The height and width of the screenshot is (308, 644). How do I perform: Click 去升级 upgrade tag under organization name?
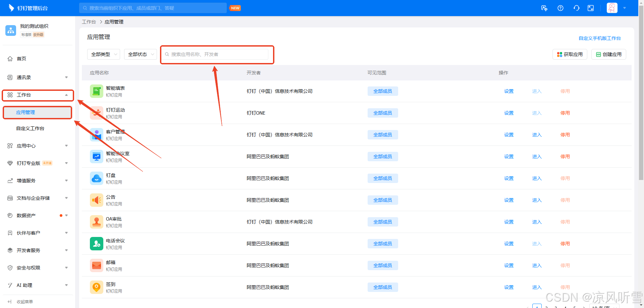pos(38,35)
